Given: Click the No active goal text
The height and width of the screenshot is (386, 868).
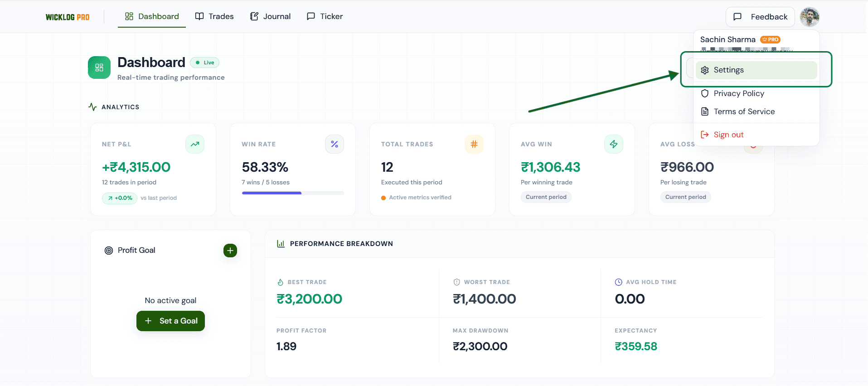Looking at the screenshot, I should click(170, 300).
